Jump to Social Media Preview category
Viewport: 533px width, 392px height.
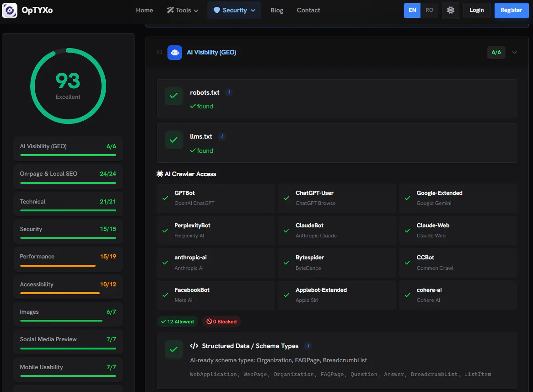(x=68, y=342)
